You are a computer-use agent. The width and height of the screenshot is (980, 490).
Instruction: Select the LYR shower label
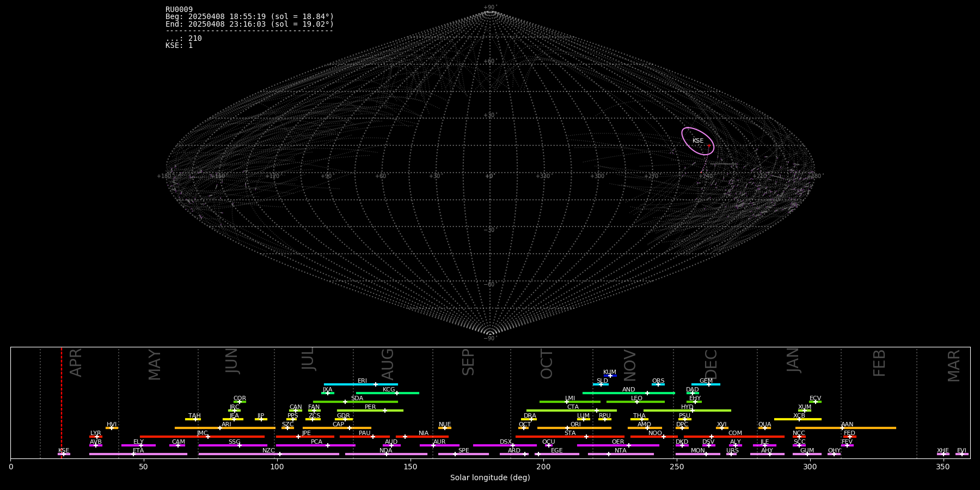[96, 433]
